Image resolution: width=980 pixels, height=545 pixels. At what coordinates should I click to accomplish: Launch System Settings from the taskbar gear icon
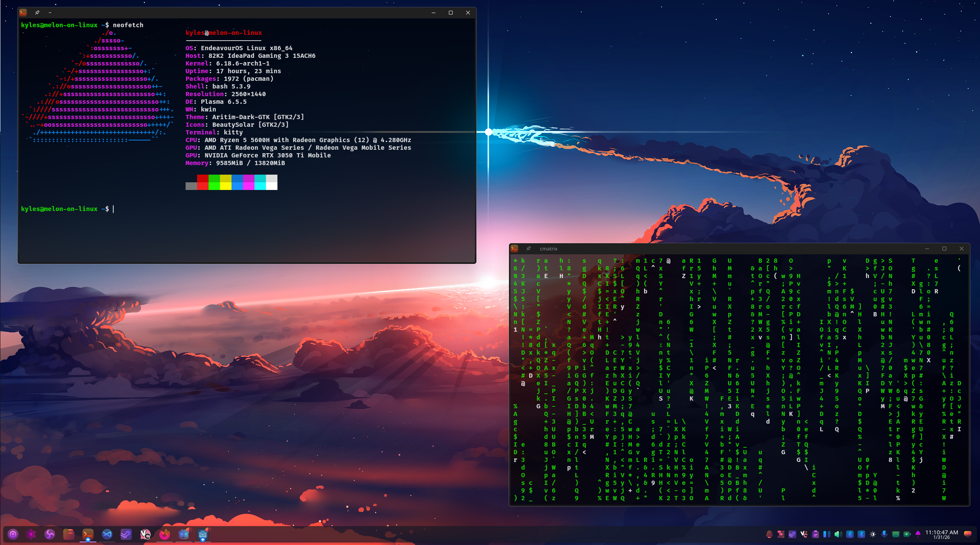[x=31, y=534]
